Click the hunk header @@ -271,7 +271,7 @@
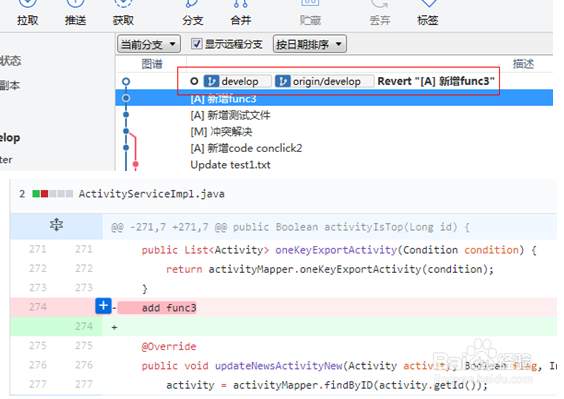Image resolution: width=564 pixels, height=399 pixels. pyautogui.click(x=290, y=227)
